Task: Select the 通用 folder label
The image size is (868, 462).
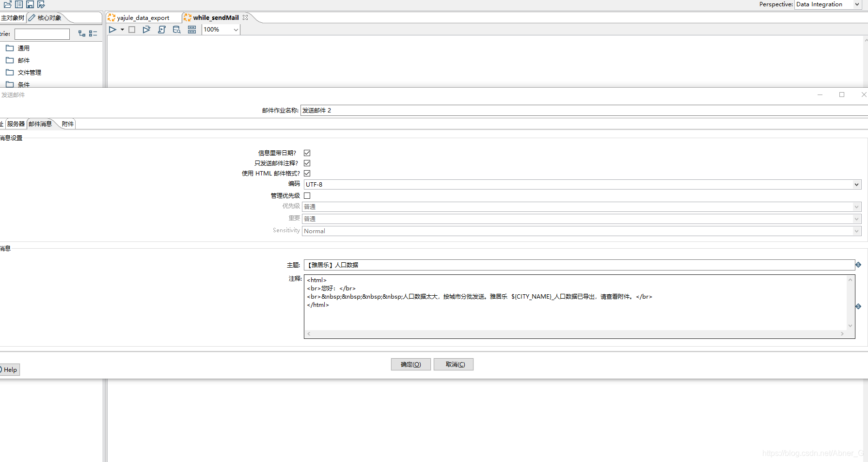Action: click(24, 48)
